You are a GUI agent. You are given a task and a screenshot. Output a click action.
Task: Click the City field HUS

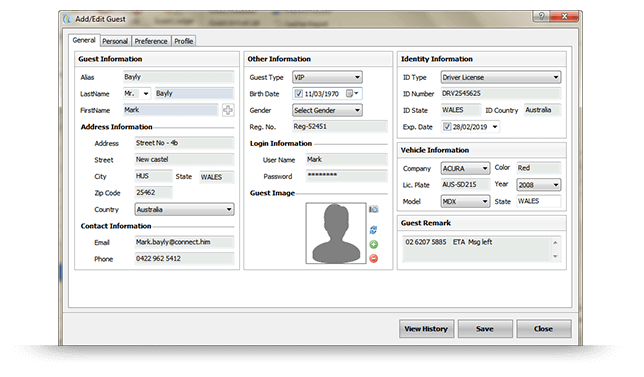click(x=154, y=176)
